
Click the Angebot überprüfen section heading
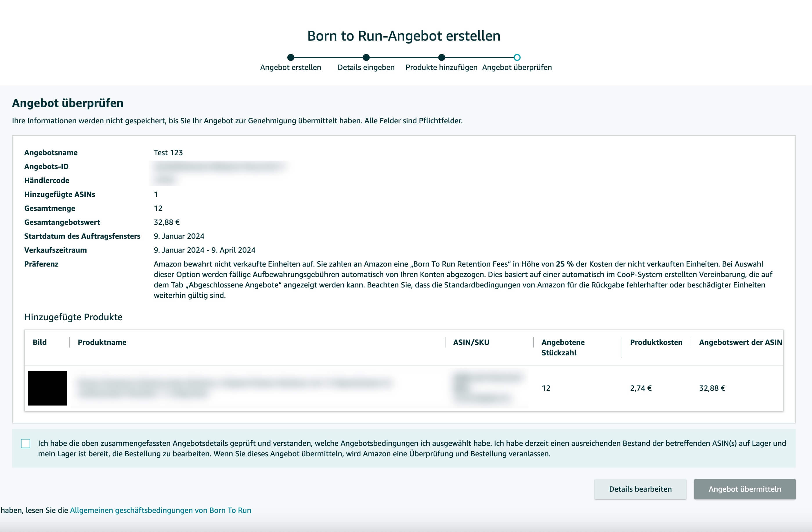click(x=68, y=103)
